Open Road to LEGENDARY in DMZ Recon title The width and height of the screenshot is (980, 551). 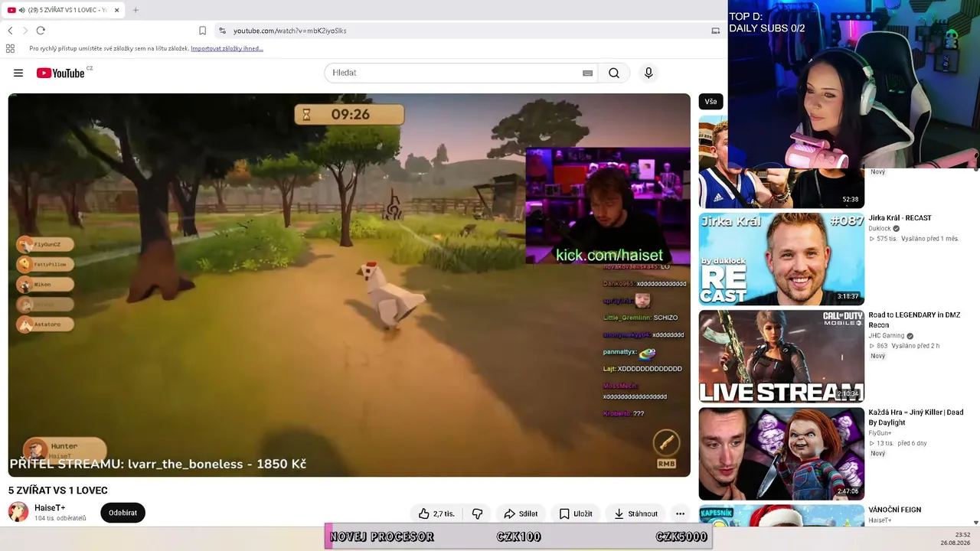(914, 320)
